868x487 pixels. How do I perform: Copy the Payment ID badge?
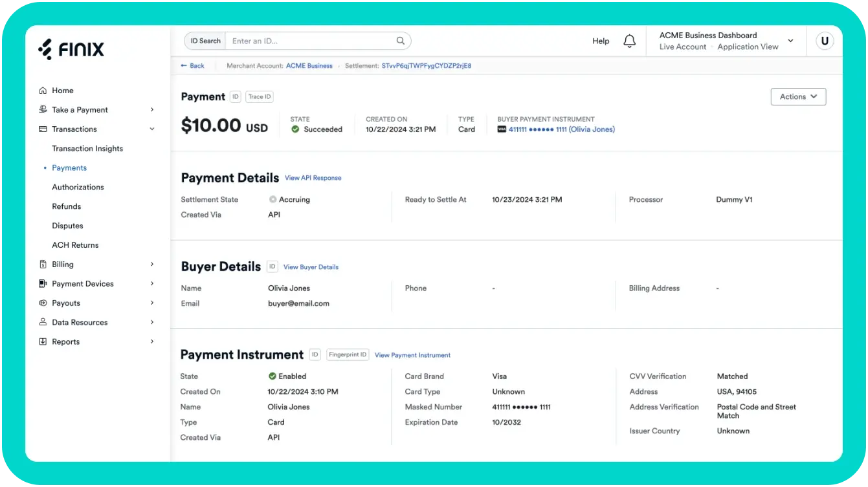pos(235,97)
